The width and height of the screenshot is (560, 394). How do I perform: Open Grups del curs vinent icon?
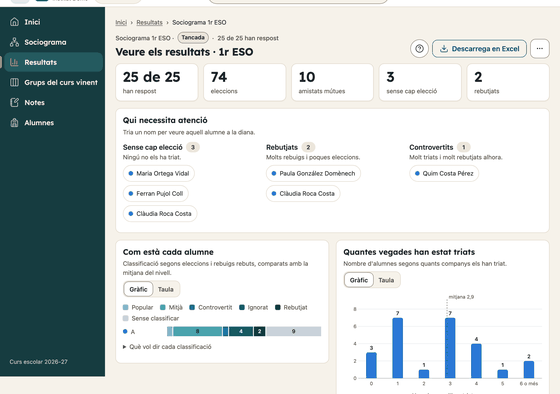click(x=14, y=83)
